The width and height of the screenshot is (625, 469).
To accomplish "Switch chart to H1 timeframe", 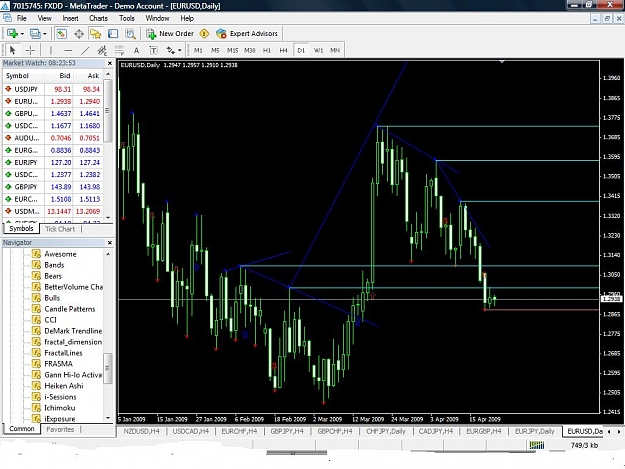I will coord(267,50).
